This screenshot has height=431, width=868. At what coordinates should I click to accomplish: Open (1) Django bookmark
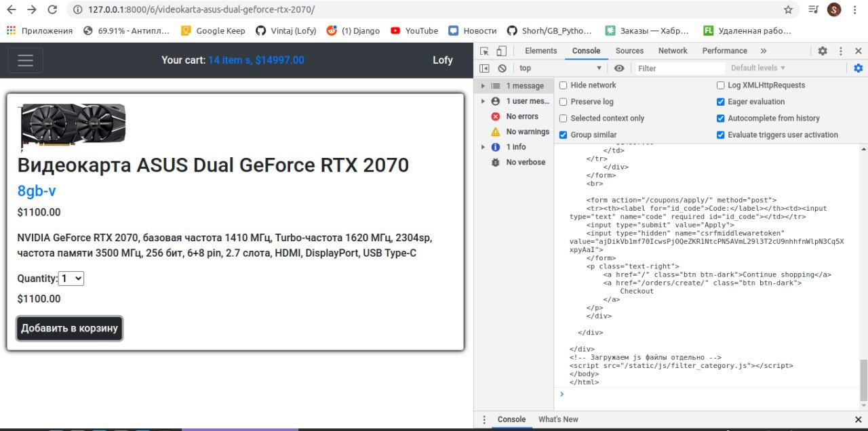tap(353, 30)
